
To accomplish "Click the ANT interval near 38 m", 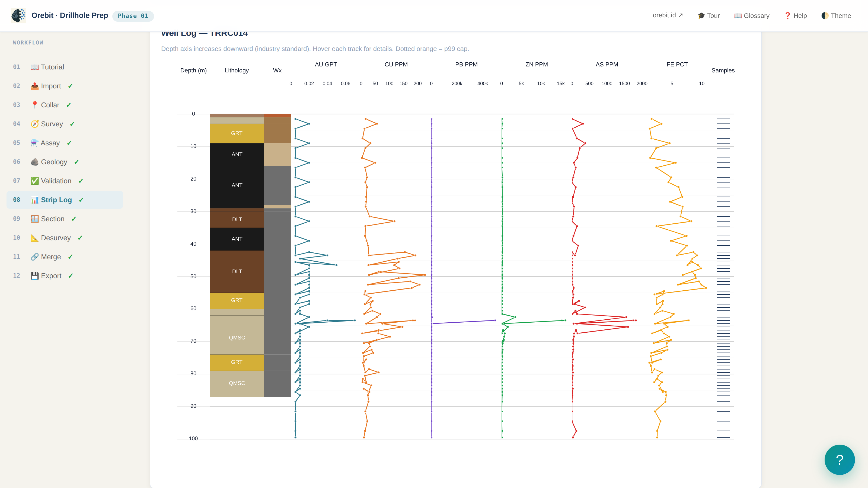I will pyautogui.click(x=237, y=239).
